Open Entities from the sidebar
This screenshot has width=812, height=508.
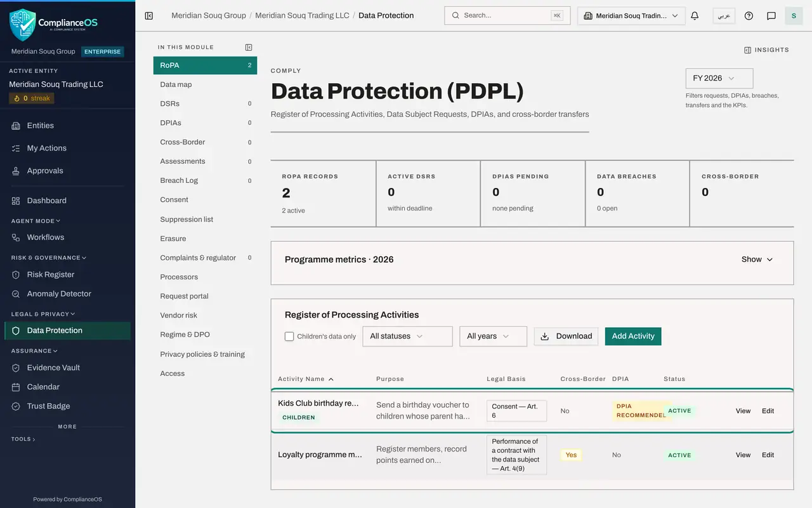pyautogui.click(x=67, y=126)
